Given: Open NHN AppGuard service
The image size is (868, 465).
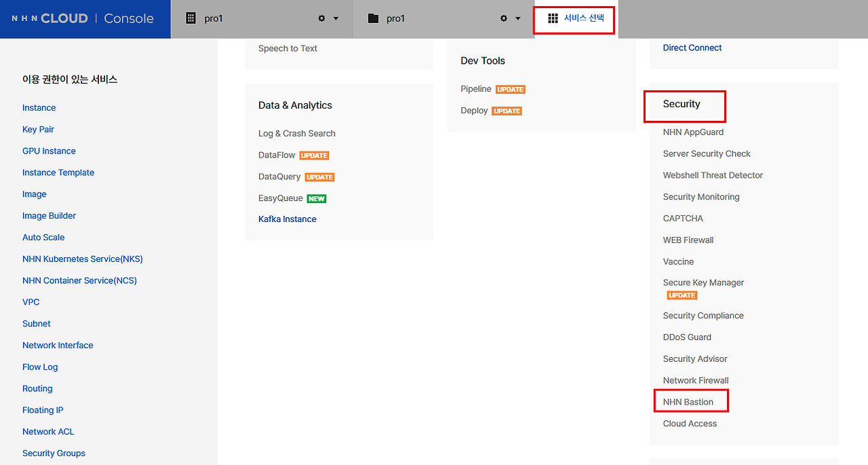Looking at the screenshot, I should pos(693,132).
